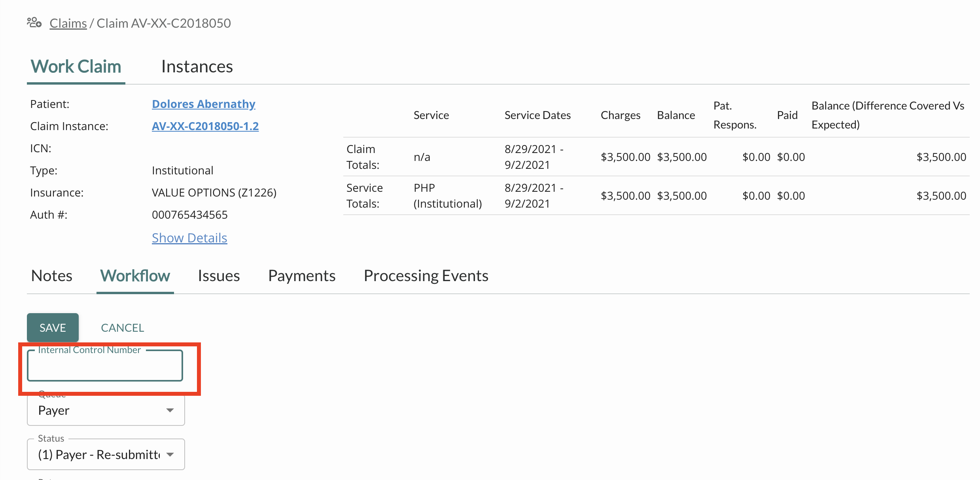Go to the Notes tab
The image size is (980, 480).
pyautogui.click(x=52, y=276)
